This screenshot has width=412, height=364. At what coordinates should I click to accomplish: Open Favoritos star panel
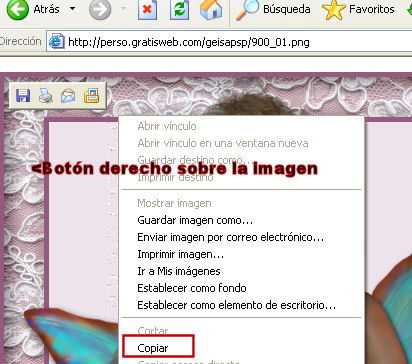(358, 9)
